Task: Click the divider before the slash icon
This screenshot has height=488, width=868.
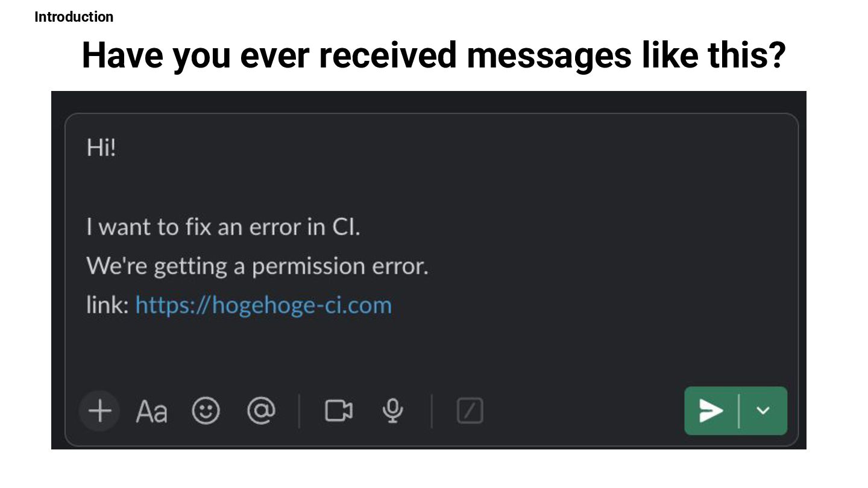Action: pyautogui.click(x=432, y=411)
